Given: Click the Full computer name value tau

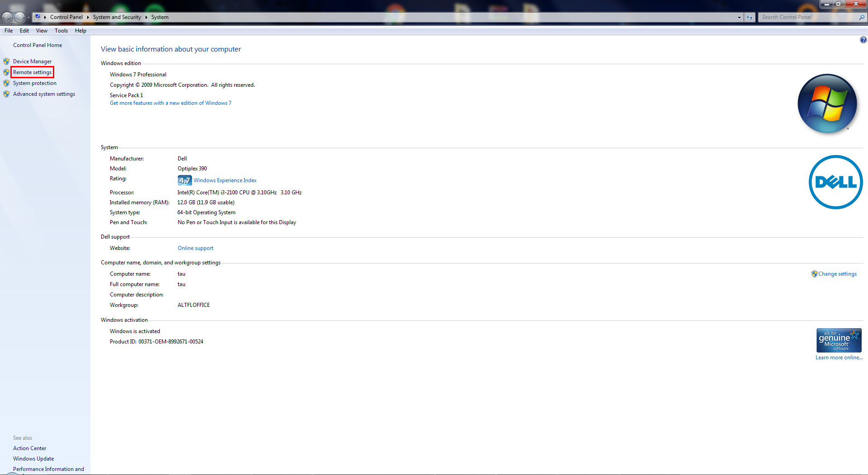Looking at the screenshot, I should click(x=181, y=284).
